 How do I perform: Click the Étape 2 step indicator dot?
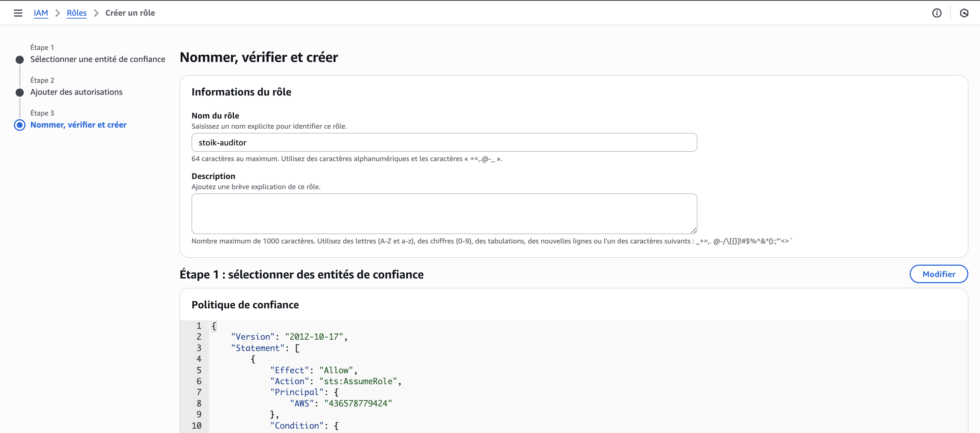(x=20, y=93)
